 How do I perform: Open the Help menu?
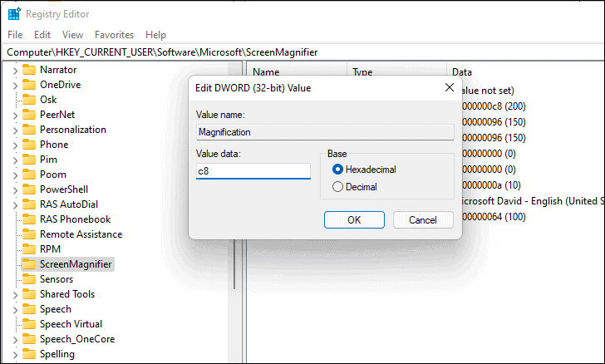coord(155,35)
